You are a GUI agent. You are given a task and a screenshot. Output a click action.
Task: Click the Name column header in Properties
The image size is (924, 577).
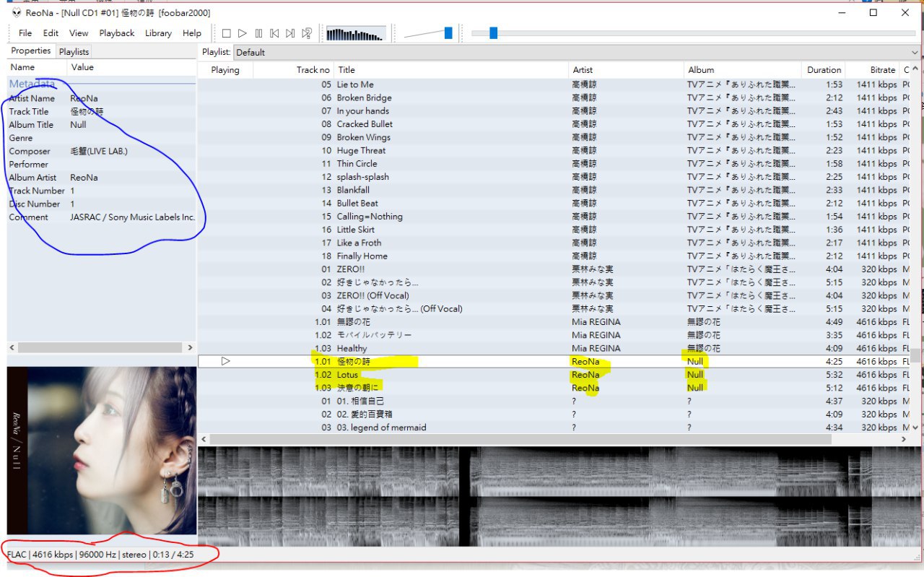click(x=38, y=67)
